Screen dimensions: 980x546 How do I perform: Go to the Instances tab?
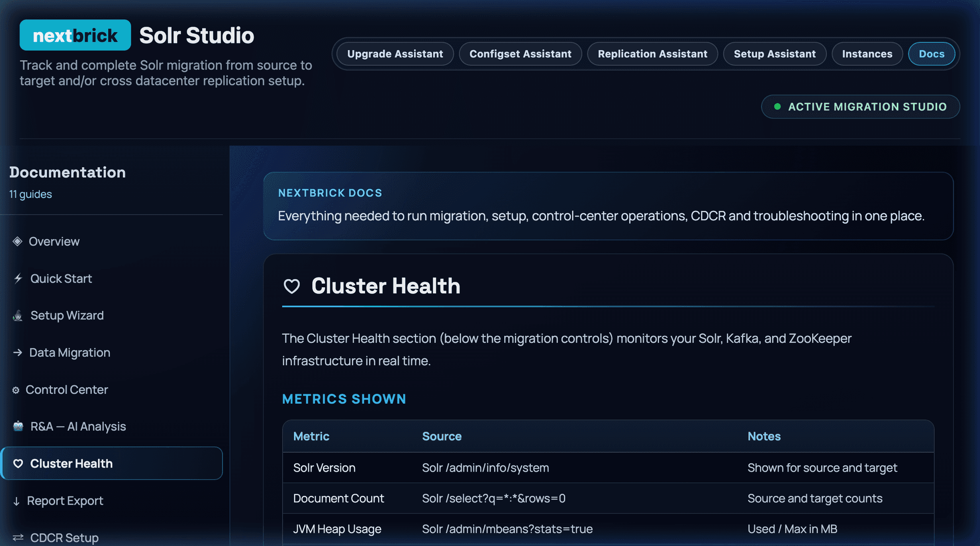[x=867, y=54]
